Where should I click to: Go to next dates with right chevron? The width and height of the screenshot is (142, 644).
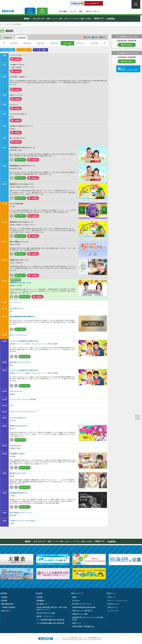104,43
